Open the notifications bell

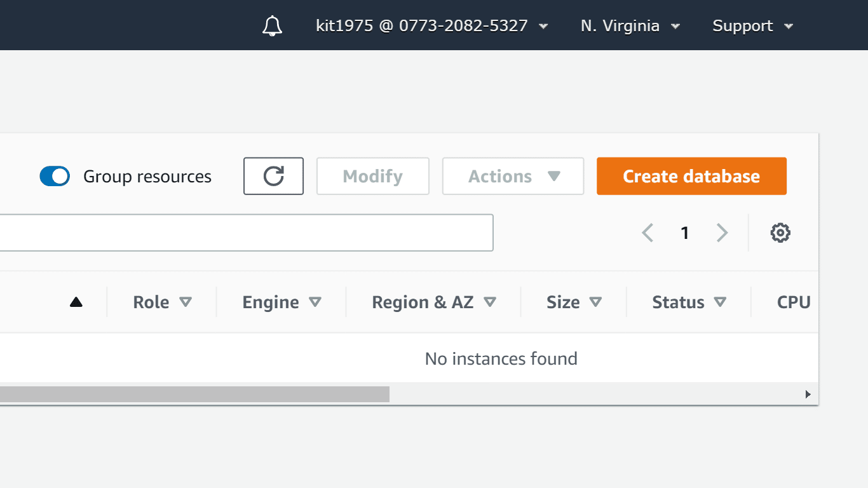(x=273, y=25)
